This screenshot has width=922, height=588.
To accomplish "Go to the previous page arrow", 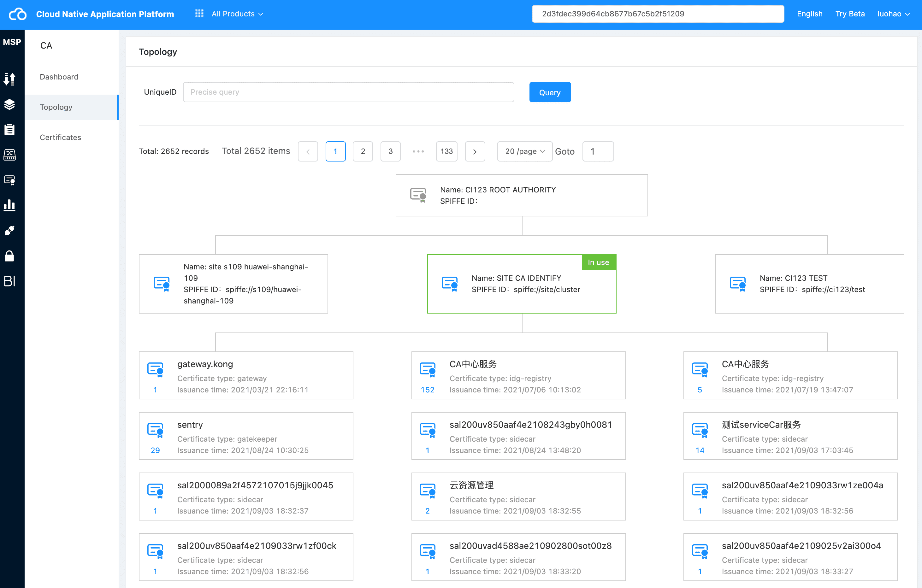I will [x=308, y=151].
